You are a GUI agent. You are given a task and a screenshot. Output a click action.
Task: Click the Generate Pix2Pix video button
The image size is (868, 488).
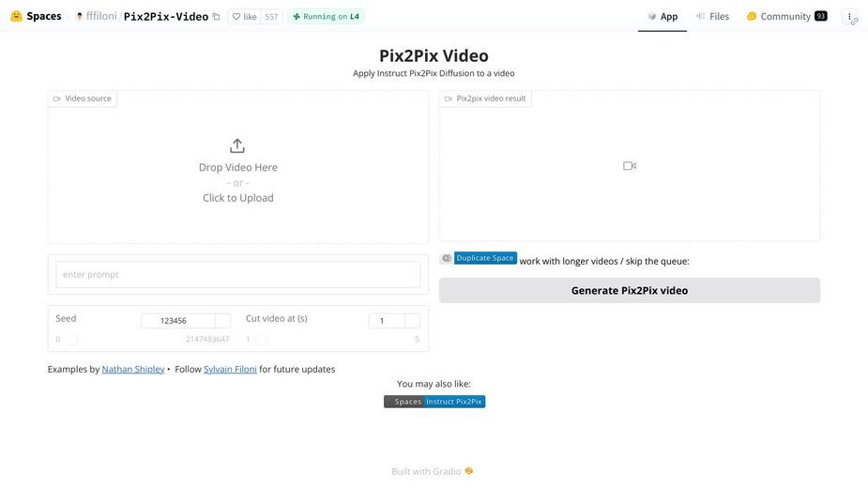630,290
